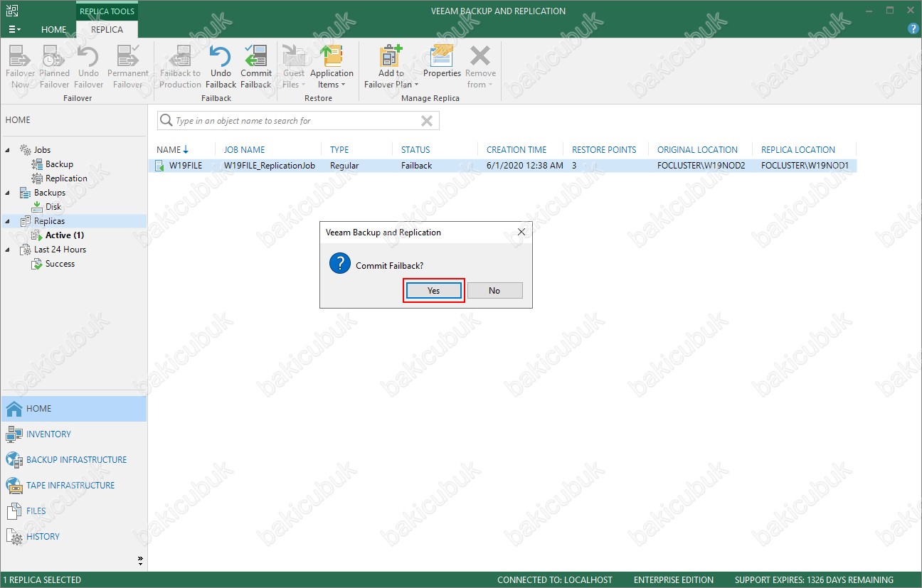The image size is (922, 588).
Task: Select Replicas in the tree
Action: [x=49, y=221]
